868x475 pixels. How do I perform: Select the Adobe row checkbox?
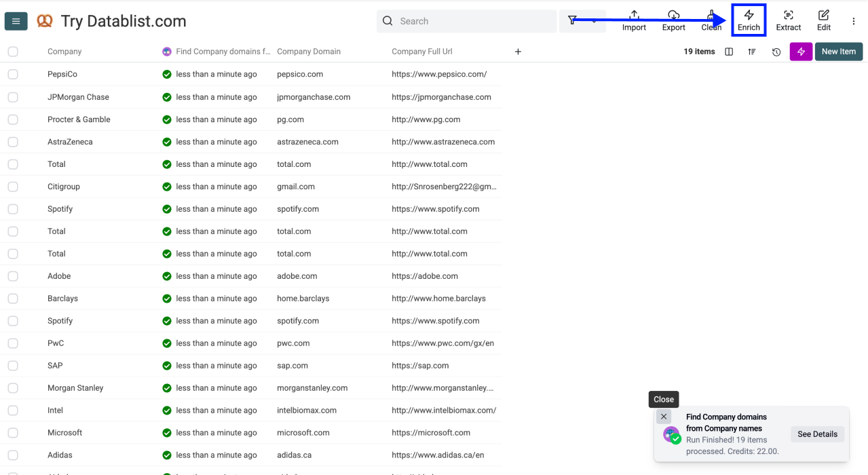click(13, 276)
